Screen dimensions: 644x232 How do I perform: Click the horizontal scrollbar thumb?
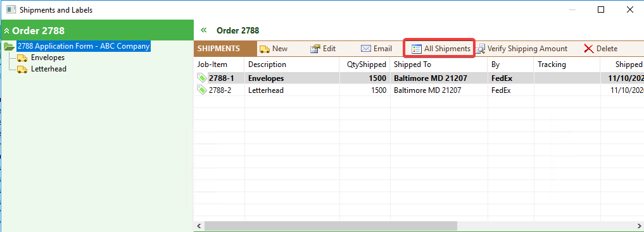tap(331, 226)
